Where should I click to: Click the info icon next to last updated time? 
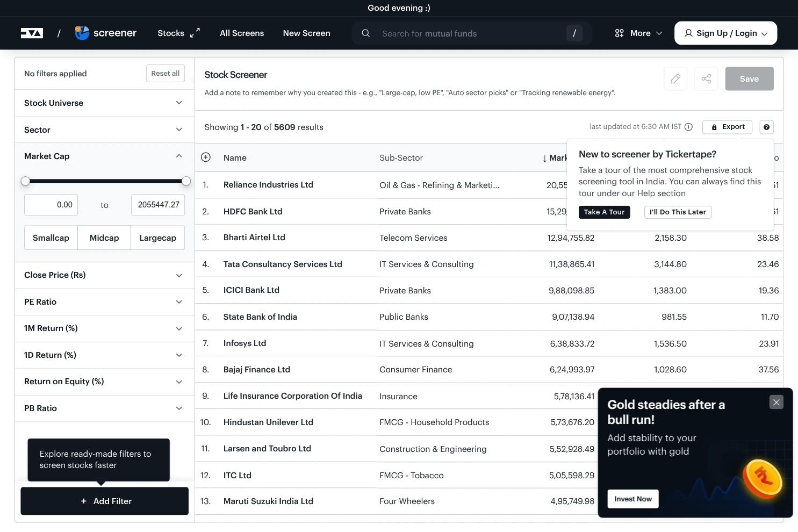(688, 127)
